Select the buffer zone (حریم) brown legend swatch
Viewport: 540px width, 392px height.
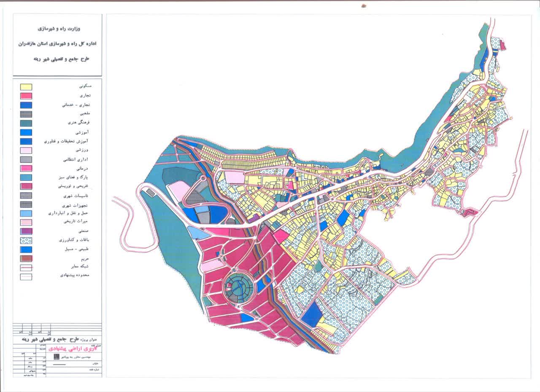(x=27, y=258)
